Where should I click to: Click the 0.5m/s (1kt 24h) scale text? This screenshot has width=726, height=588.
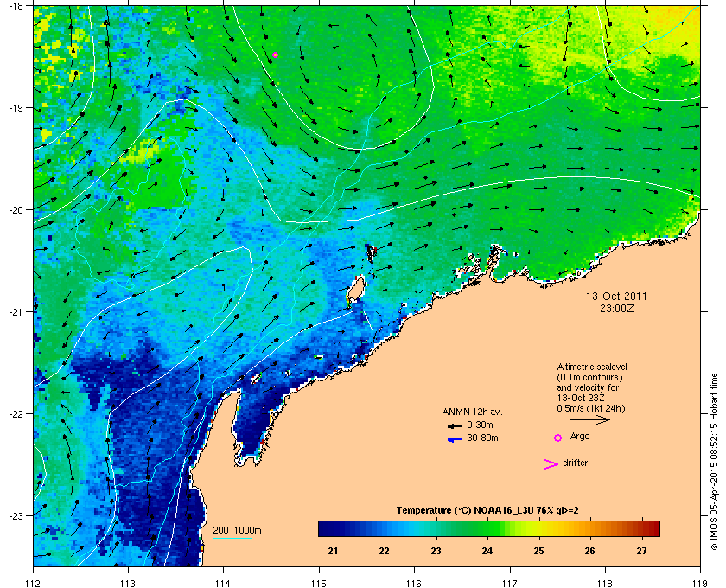coord(591,409)
